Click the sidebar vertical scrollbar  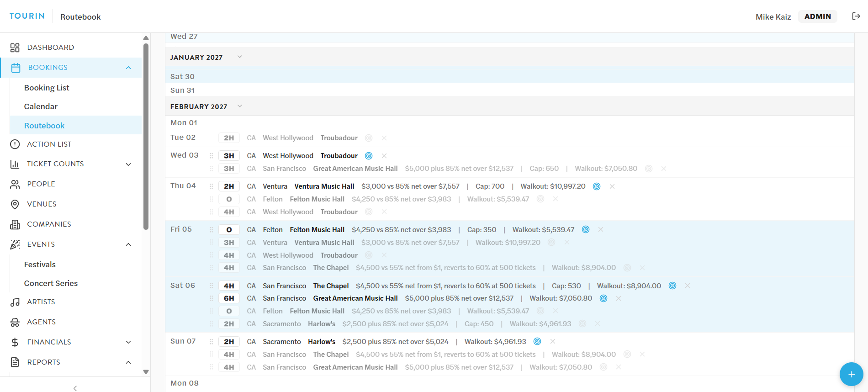[146, 137]
